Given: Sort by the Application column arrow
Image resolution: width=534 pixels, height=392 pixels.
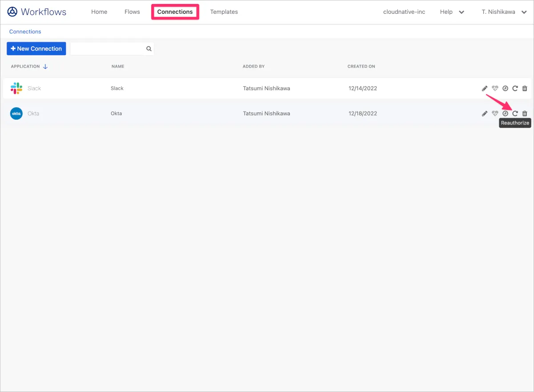Looking at the screenshot, I should [45, 67].
